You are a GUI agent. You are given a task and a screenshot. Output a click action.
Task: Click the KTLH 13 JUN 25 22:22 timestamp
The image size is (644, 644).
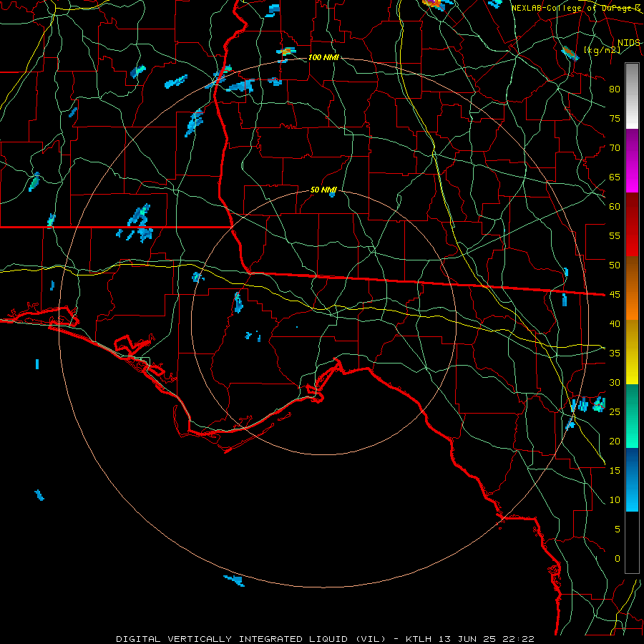(x=469, y=639)
